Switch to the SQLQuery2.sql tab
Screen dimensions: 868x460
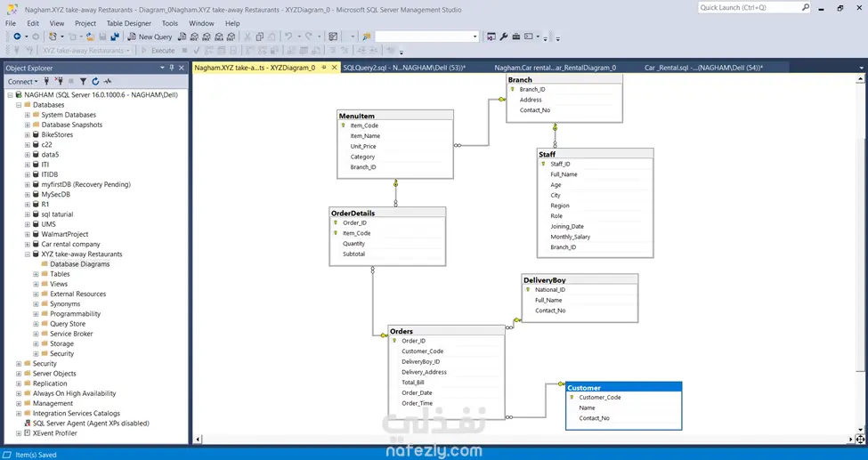pos(404,68)
